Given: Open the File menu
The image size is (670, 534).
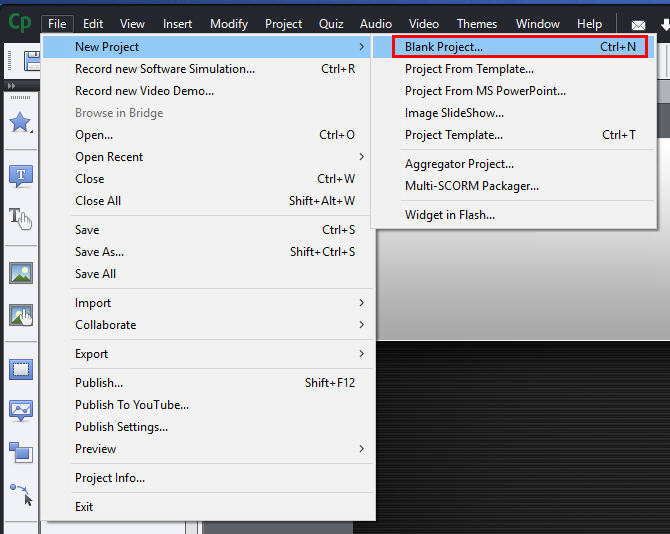Looking at the screenshot, I should 57,24.
